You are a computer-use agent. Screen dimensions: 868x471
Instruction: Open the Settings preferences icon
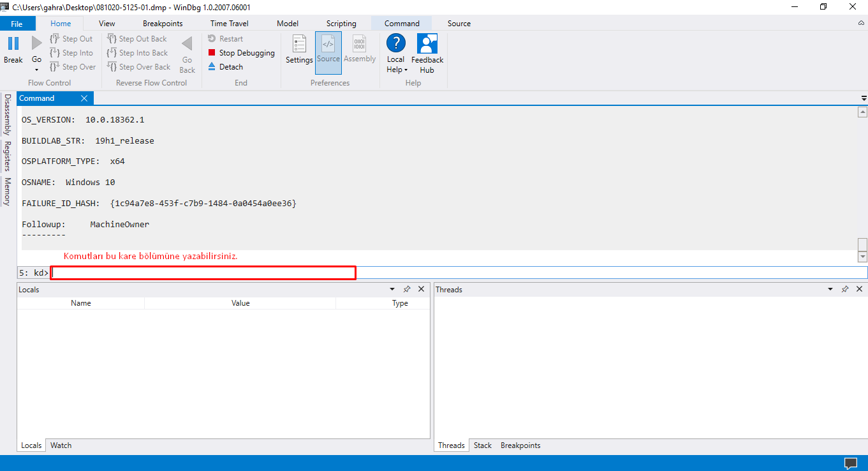(x=299, y=43)
